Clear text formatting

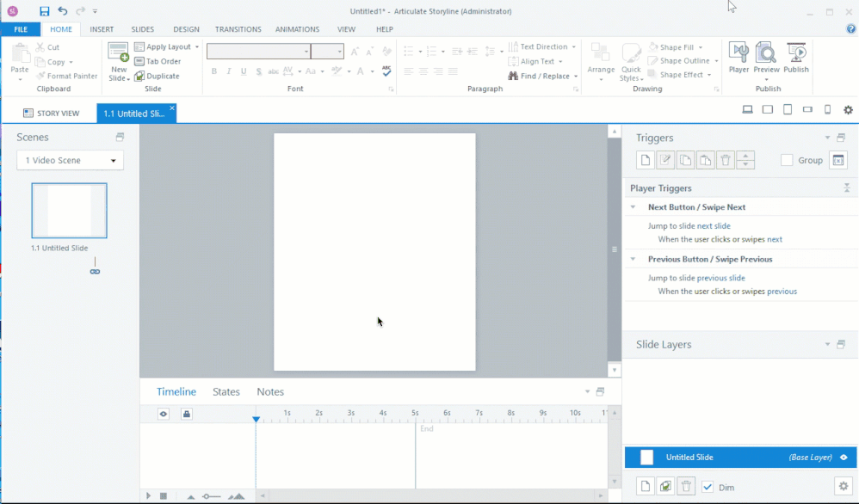386,52
